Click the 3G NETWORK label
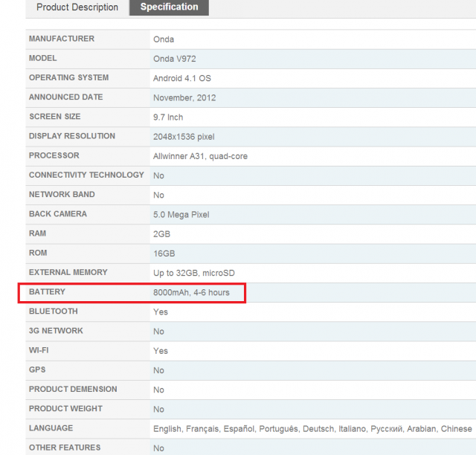Viewport: 476px width, 455px height. click(x=56, y=331)
